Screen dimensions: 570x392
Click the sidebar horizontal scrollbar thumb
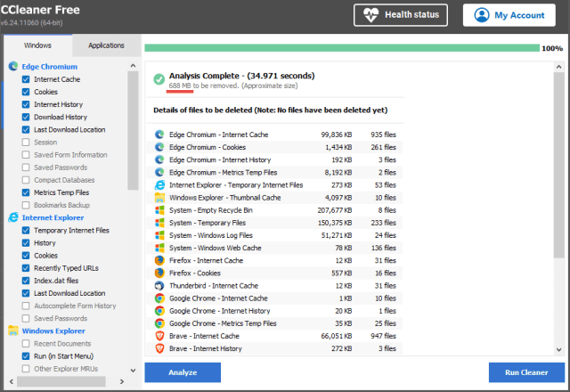tap(61, 381)
